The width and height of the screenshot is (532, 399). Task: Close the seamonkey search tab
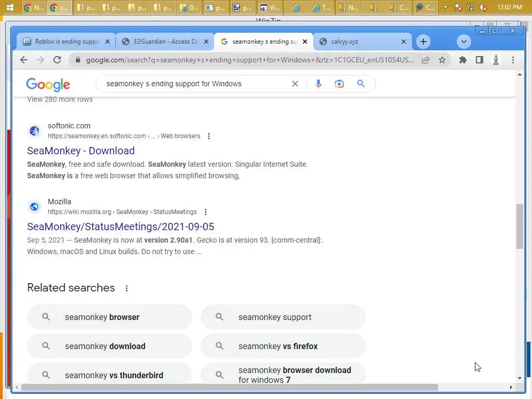(305, 42)
